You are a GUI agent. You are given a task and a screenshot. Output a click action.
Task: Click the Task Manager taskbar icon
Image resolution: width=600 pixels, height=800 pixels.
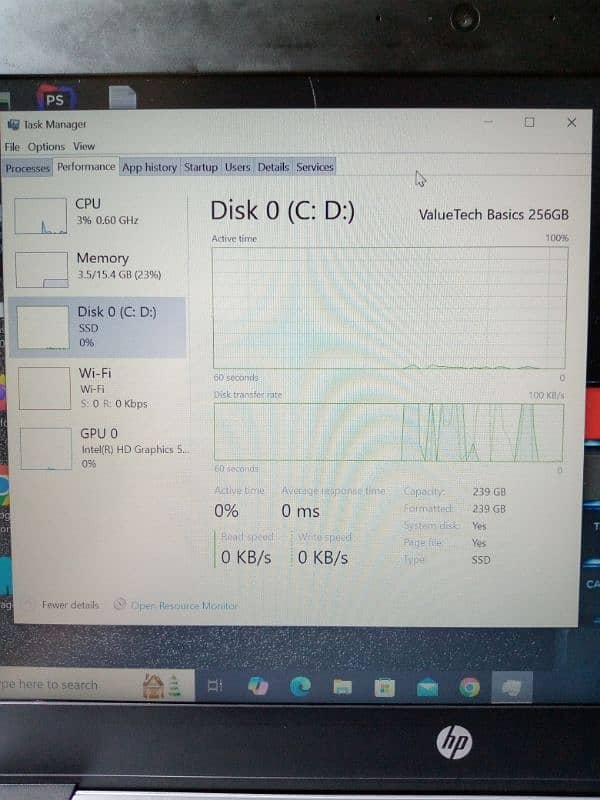click(513, 687)
